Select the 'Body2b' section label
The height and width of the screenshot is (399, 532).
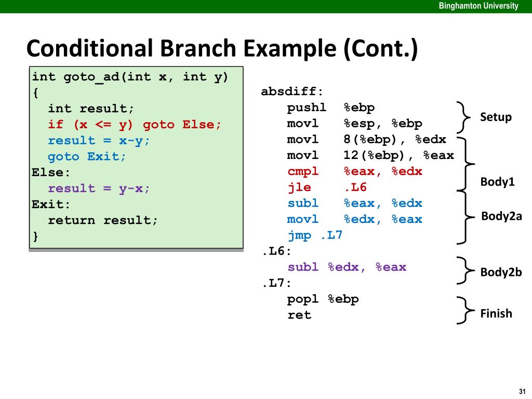click(501, 272)
